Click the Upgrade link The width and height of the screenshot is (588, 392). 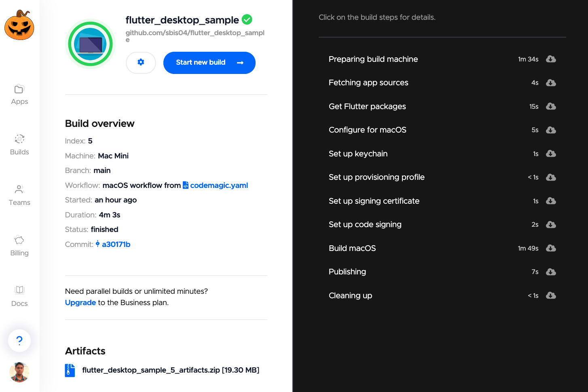(x=80, y=303)
